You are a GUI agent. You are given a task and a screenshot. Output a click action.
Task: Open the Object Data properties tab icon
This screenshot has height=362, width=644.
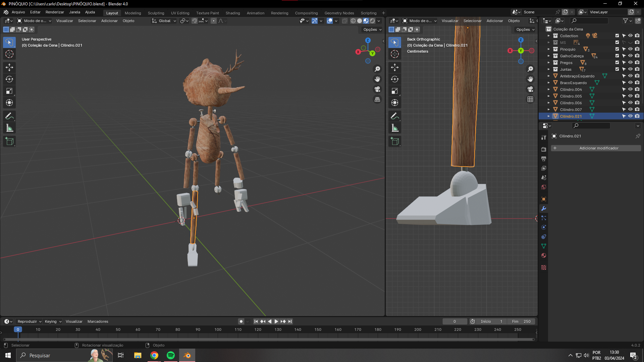[544, 246]
